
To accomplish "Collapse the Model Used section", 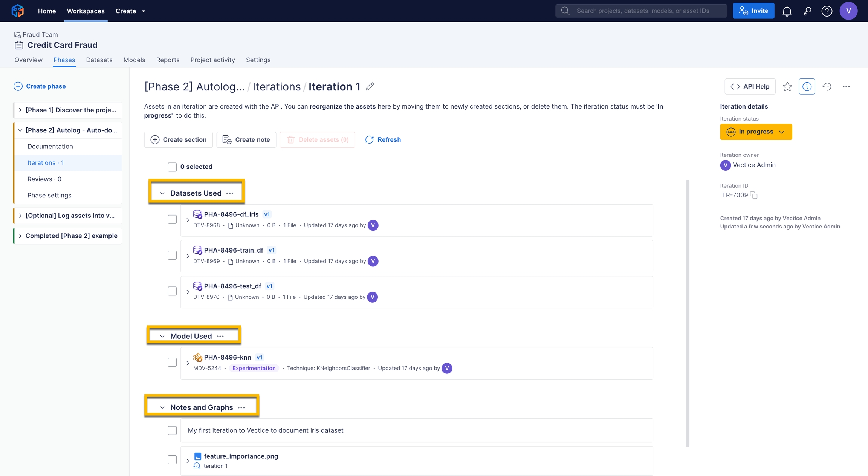I will 162,336.
